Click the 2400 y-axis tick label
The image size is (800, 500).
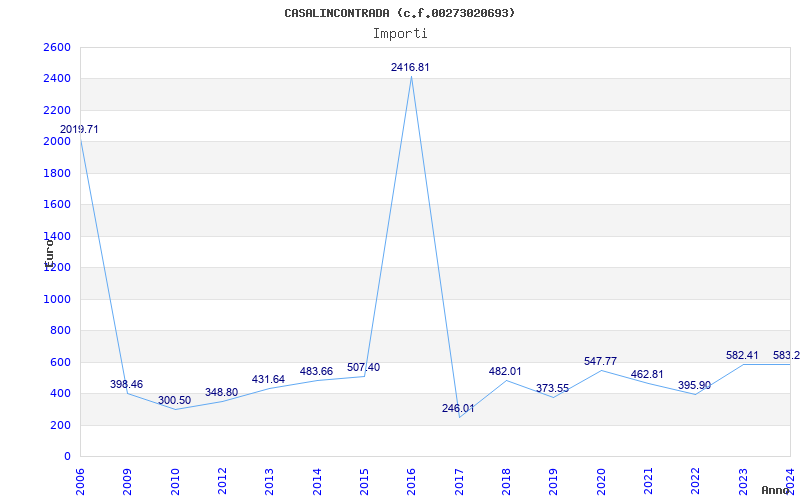pyautogui.click(x=57, y=79)
